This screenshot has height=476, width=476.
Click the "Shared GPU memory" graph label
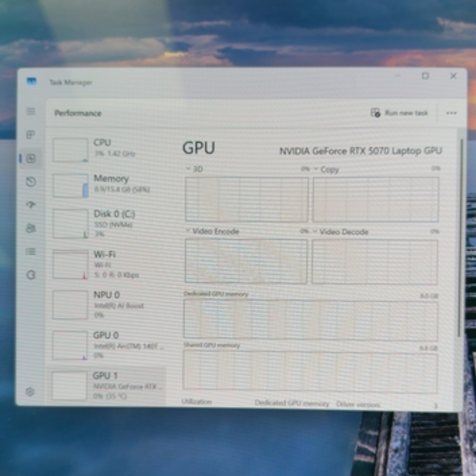coord(212,345)
